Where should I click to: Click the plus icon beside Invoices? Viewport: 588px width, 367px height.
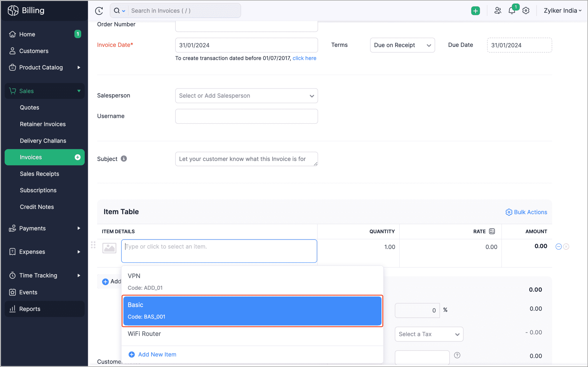78,157
